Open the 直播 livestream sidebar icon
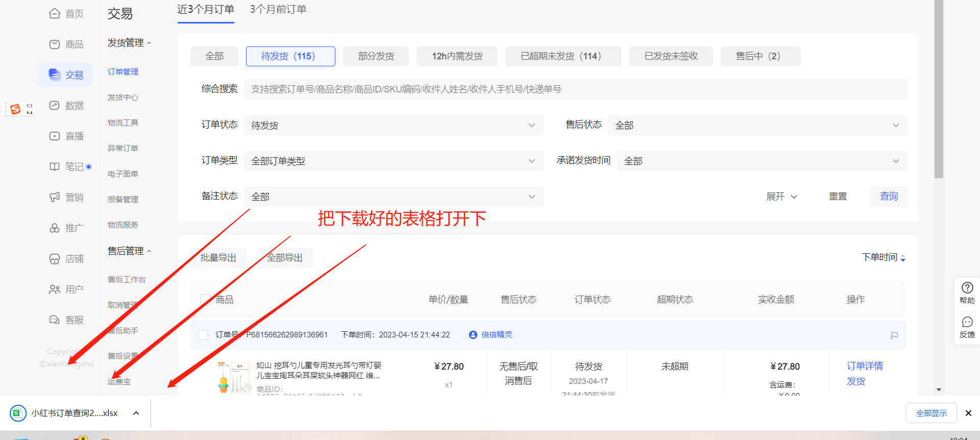The height and width of the screenshot is (440, 980). (55, 136)
